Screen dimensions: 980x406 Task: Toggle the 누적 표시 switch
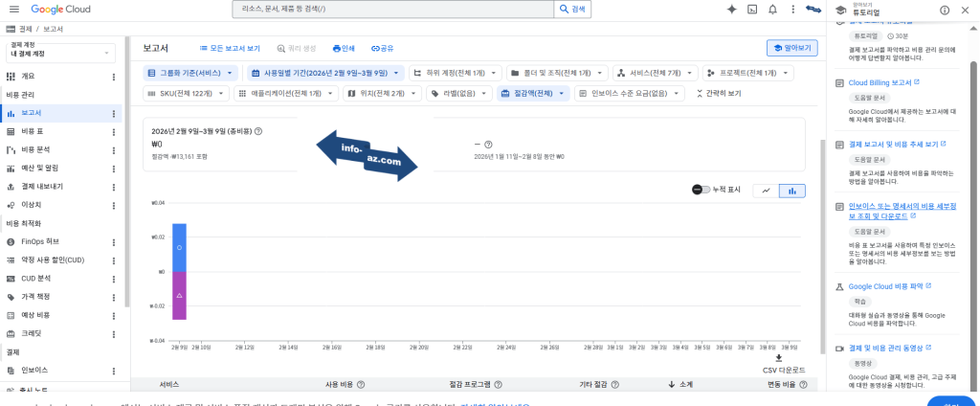click(701, 190)
